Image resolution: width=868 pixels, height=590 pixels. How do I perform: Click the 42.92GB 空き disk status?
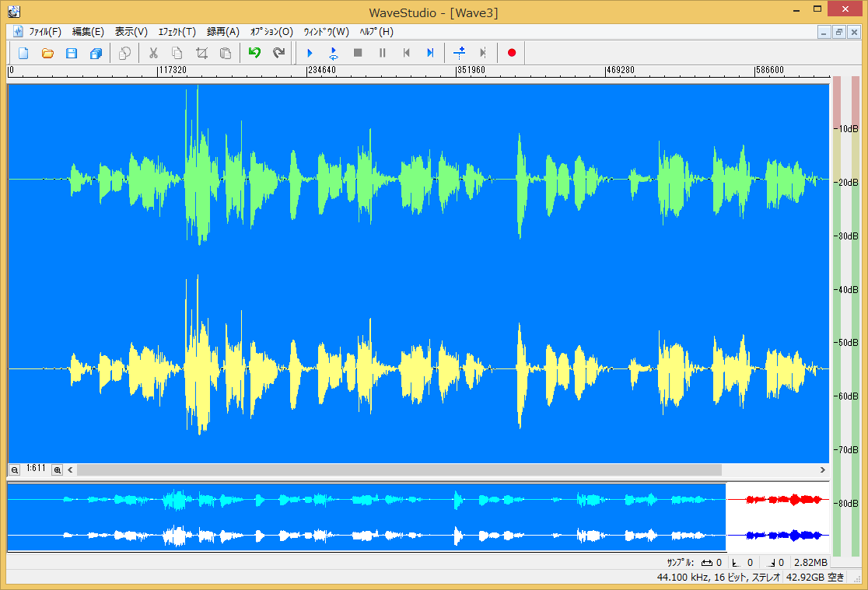(x=815, y=578)
